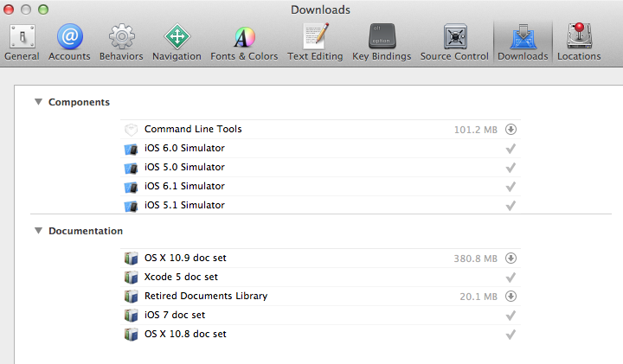623x364 pixels.
Task: Select the iOS 5.1 Simulator label
Action: [x=184, y=205]
